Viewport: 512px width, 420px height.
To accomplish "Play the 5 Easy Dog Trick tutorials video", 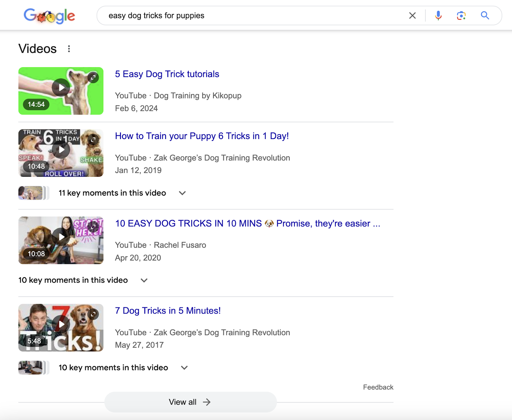I will [x=61, y=87].
